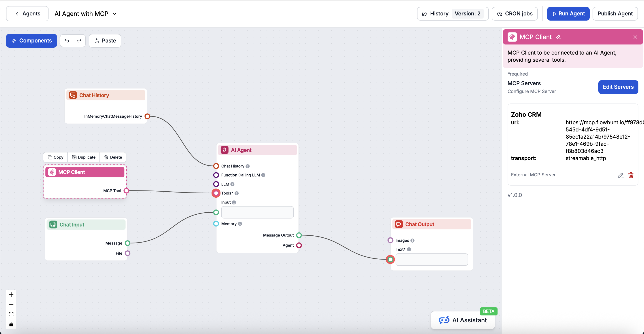Expand the AI Agent with MCP title dropdown
This screenshot has height=334, width=644.
[114, 14]
